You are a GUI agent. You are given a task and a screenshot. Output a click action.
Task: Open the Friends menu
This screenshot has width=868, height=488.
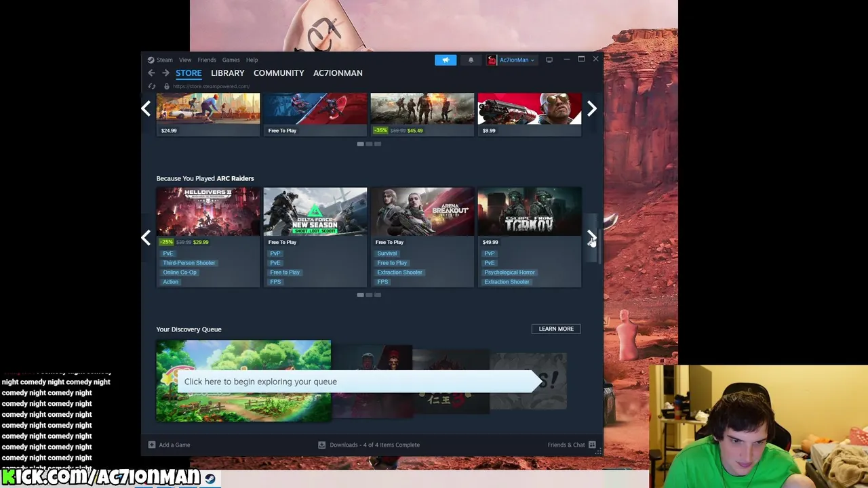coord(207,60)
